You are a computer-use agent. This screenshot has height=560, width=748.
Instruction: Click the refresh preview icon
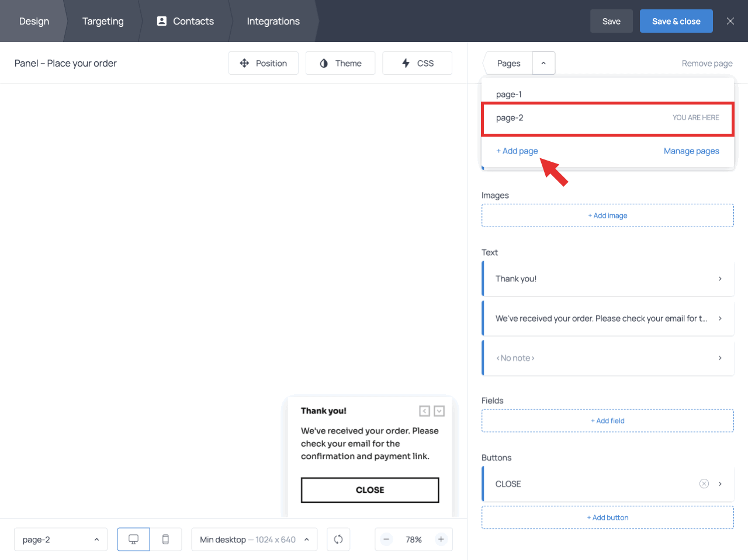tap(338, 539)
